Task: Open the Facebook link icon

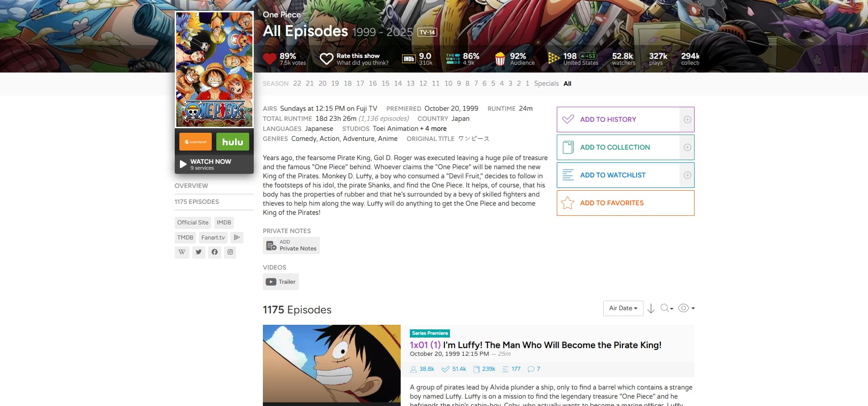Action: [x=214, y=252]
